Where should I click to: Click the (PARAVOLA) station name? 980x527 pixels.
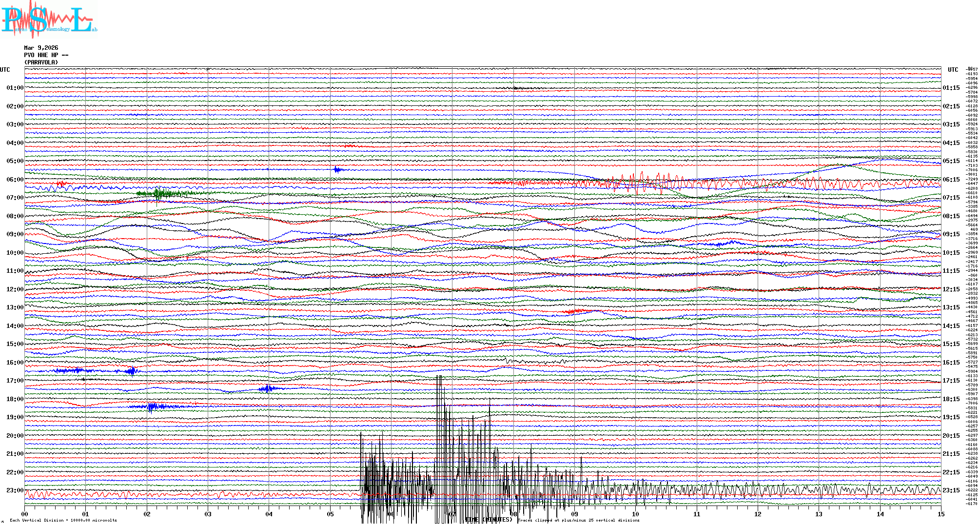41,62
